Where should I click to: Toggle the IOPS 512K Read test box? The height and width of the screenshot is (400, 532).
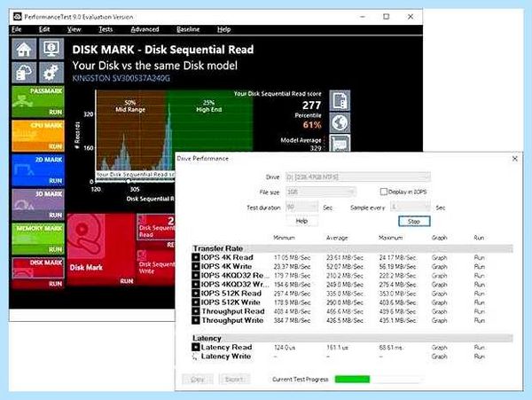pyautogui.click(x=196, y=294)
